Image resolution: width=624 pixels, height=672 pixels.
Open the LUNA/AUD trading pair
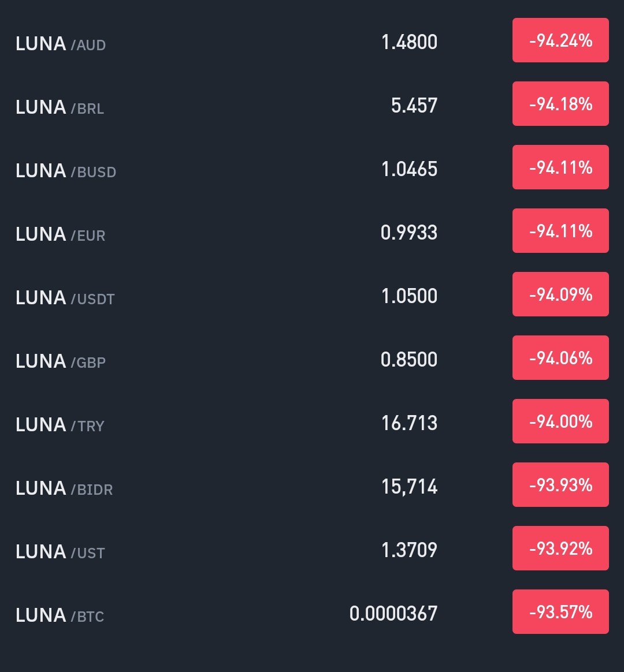[x=312, y=41]
